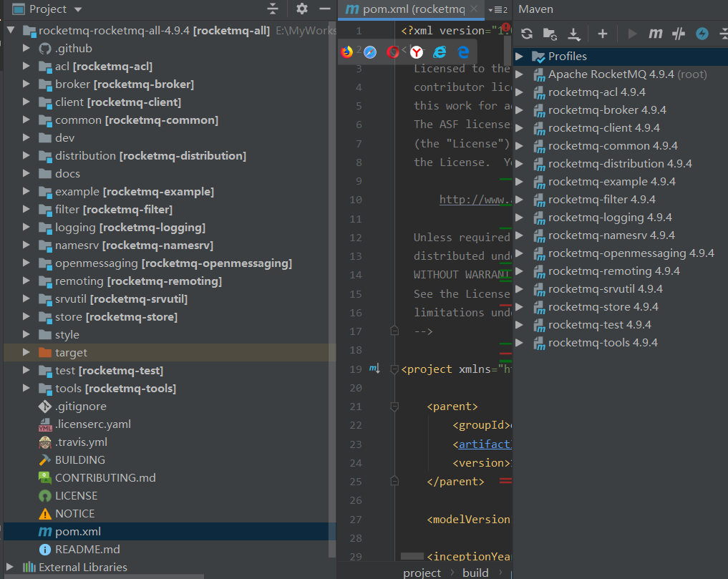Collapse all in Project tool window
This screenshot has width=728, height=579.
[272, 9]
